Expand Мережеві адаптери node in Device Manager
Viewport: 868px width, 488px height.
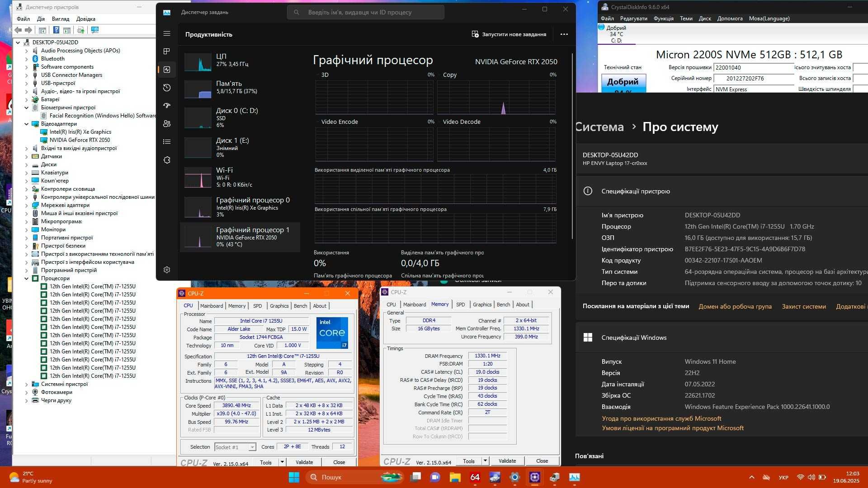(x=26, y=205)
